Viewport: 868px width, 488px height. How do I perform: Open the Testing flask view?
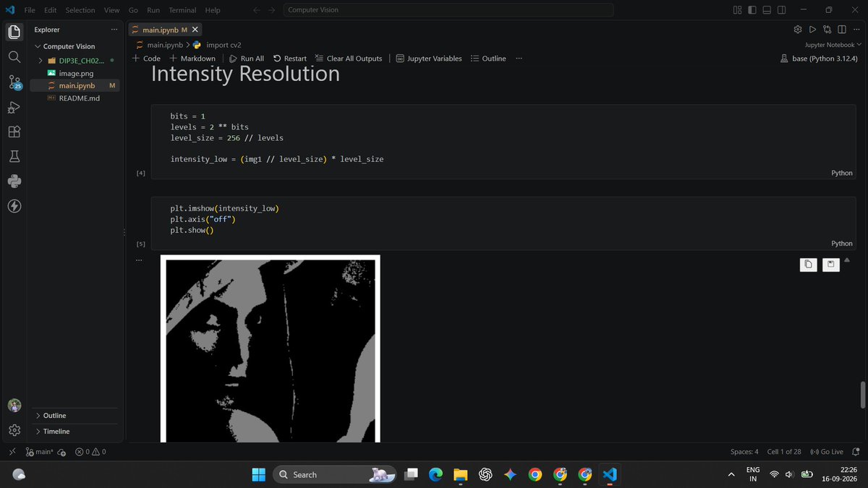click(14, 156)
